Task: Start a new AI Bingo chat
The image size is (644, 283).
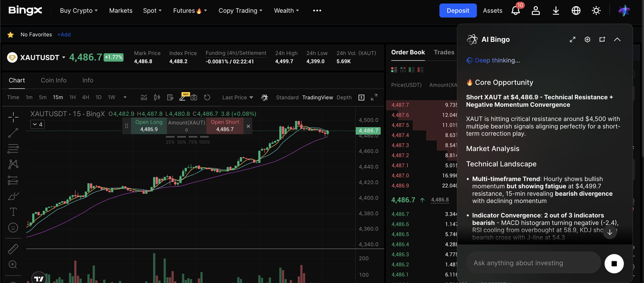Action: (x=602, y=39)
